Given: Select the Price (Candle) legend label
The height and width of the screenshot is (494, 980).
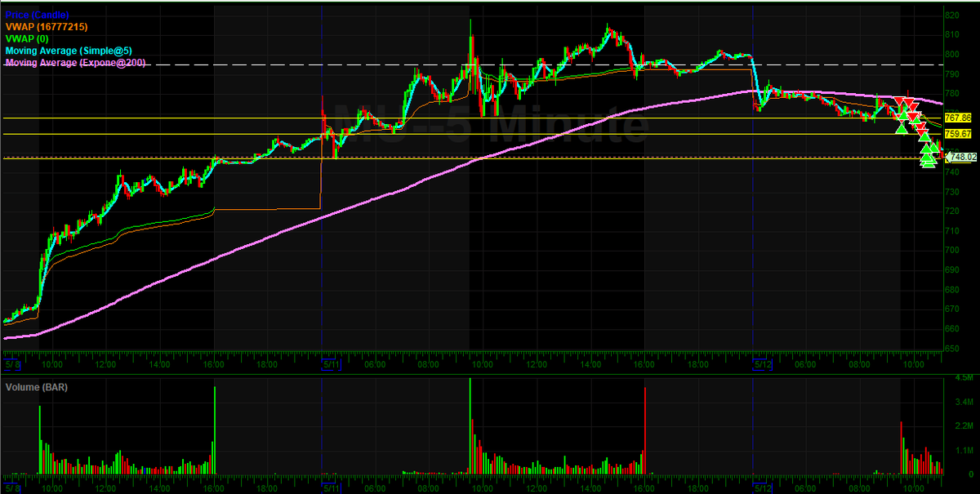Looking at the screenshot, I should pos(37,16).
